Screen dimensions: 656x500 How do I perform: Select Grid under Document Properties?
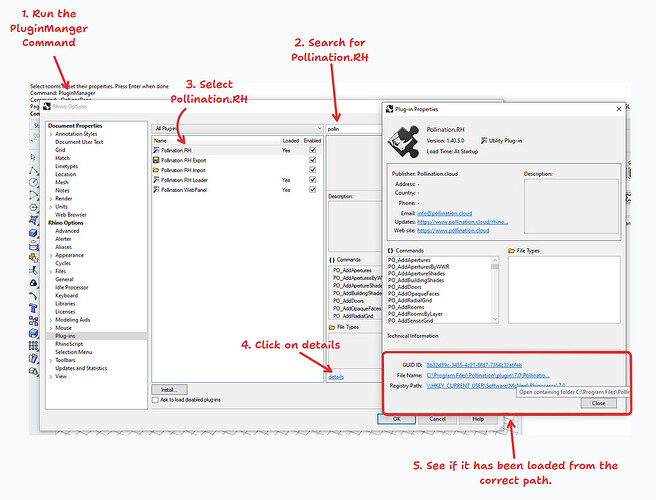click(x=60, y=150)
